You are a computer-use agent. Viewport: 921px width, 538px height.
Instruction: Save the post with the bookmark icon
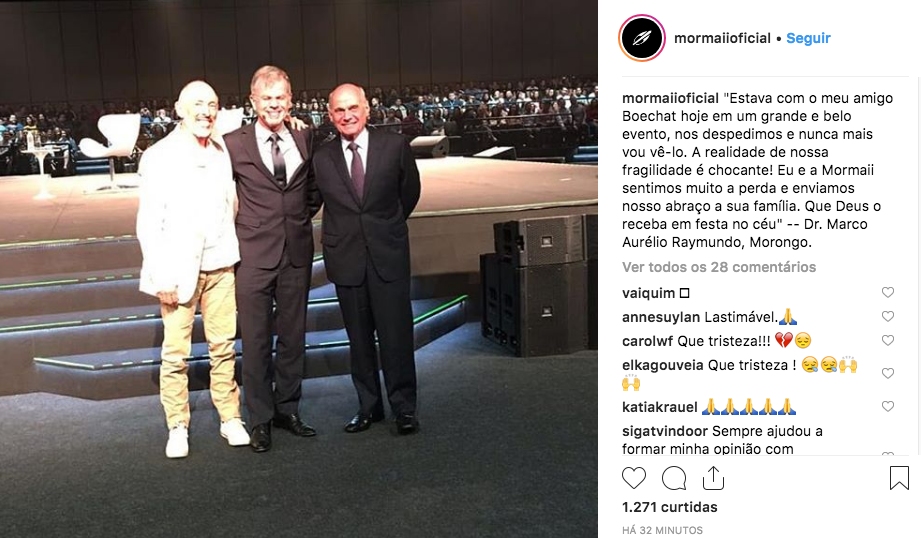(x=899, y=478)
